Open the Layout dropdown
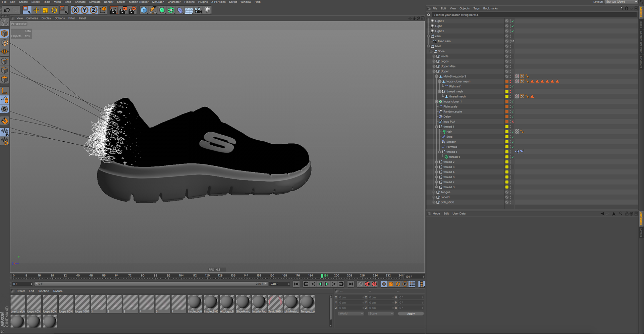The height and width of the screenshot is (334, 644). pyautogui.click(x=621, y=2)
